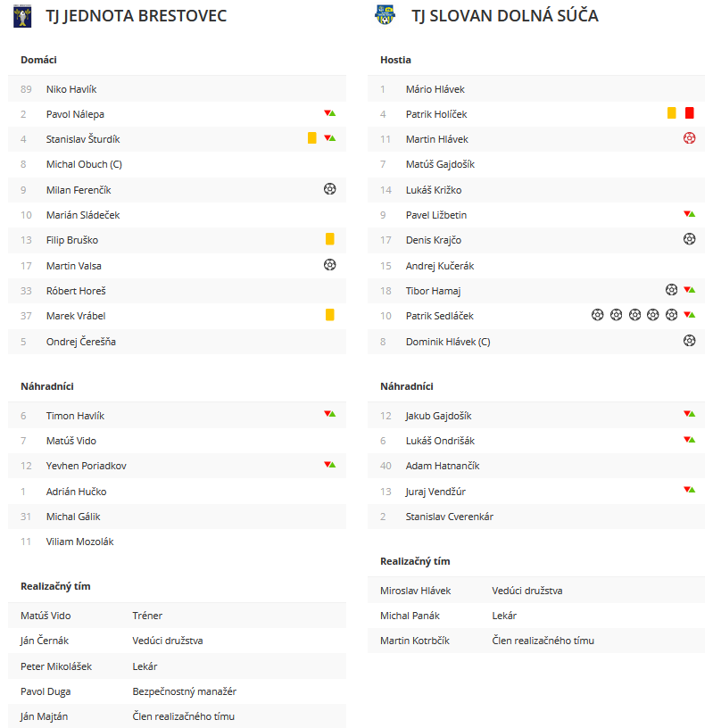Click Patrik Holíček's red card icon

click(x=689, y=112)
